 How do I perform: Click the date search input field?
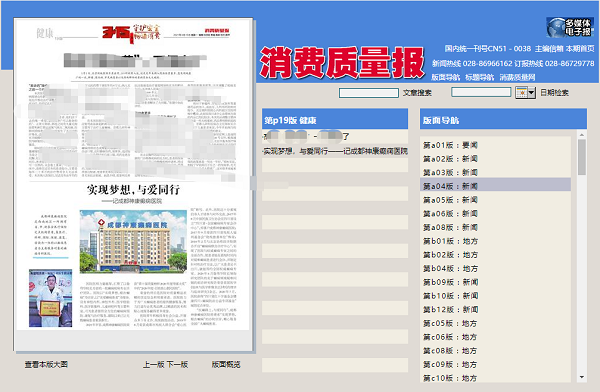481,92
